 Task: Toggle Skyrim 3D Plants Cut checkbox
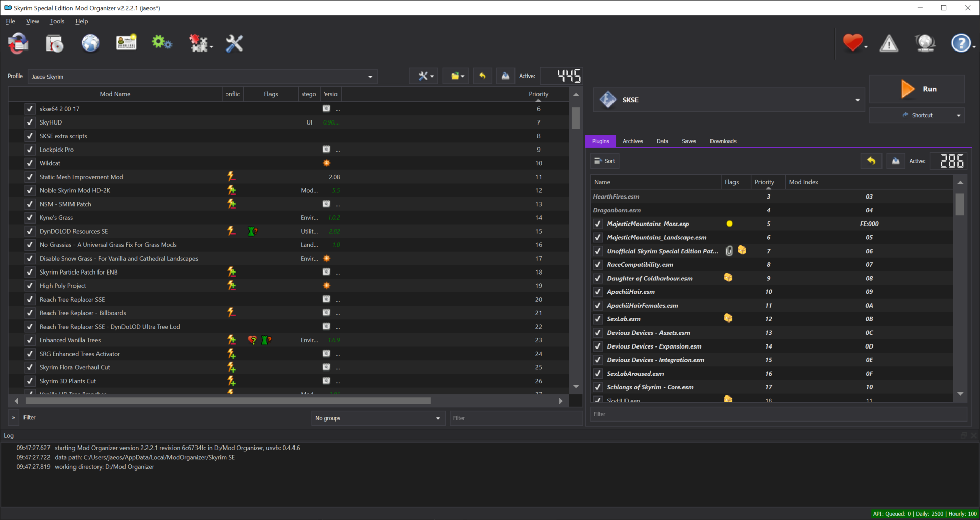(x=30, y=381)
